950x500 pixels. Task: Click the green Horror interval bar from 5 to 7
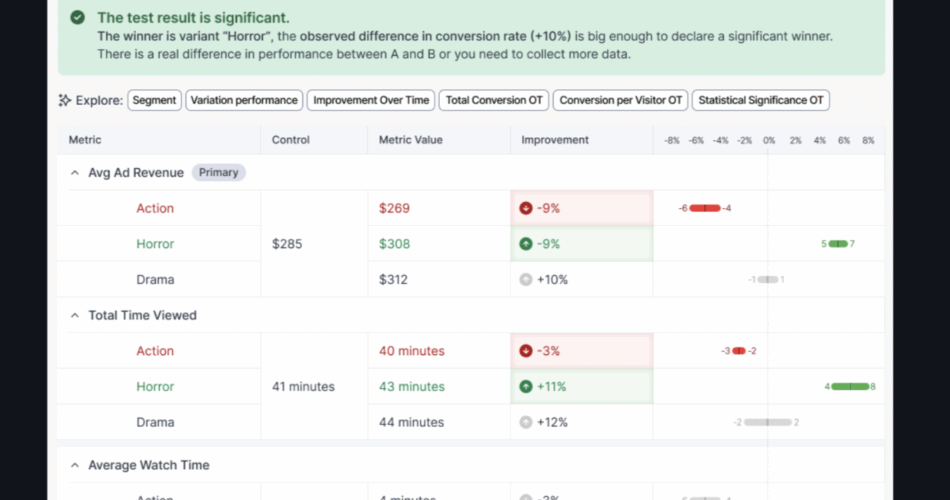point(838,244)
